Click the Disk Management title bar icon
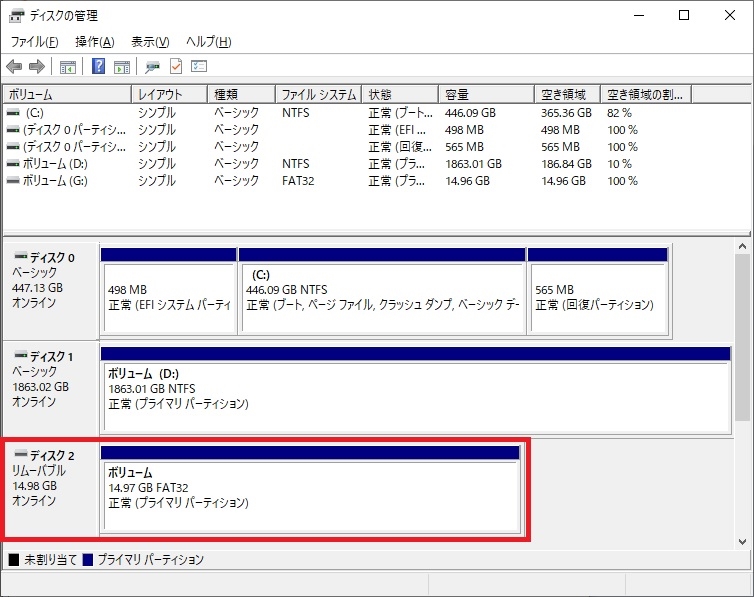This screenshot has width=754, height=597. 16,16
